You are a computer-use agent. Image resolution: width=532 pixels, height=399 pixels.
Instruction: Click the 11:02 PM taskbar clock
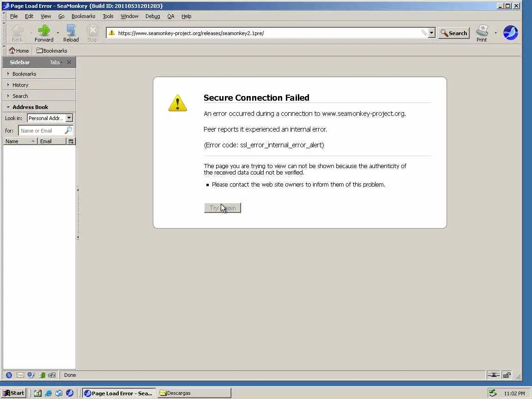[x=514, y=393]
